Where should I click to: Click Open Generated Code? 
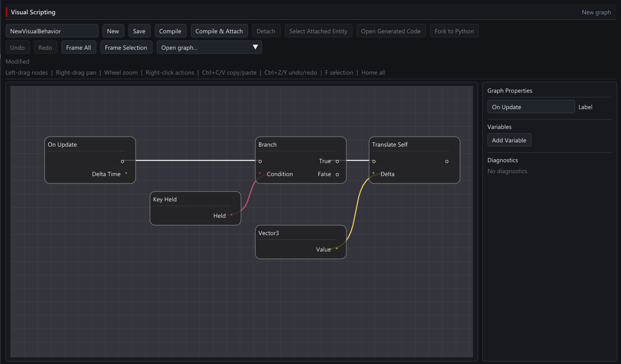point(391,31)
